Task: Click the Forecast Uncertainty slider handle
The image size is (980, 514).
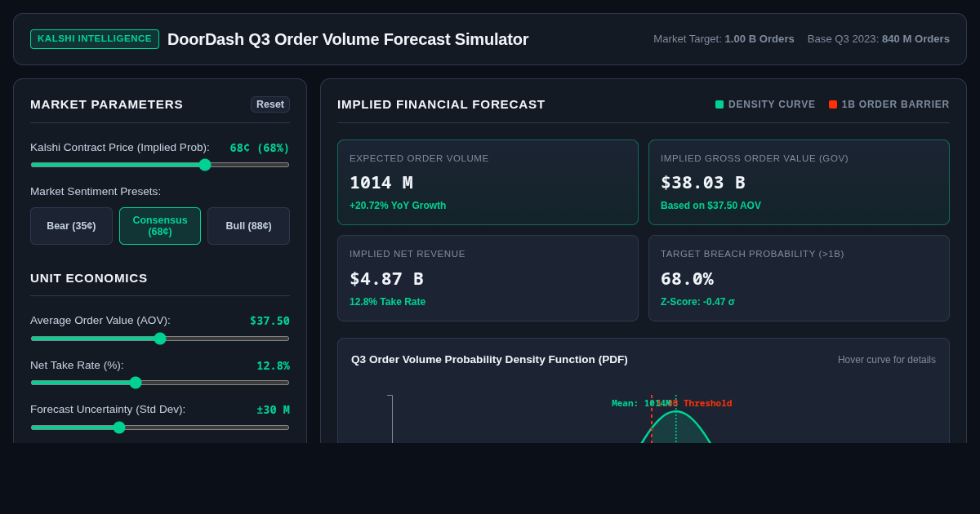Action: pyautogui.click(x=119, y=428)
